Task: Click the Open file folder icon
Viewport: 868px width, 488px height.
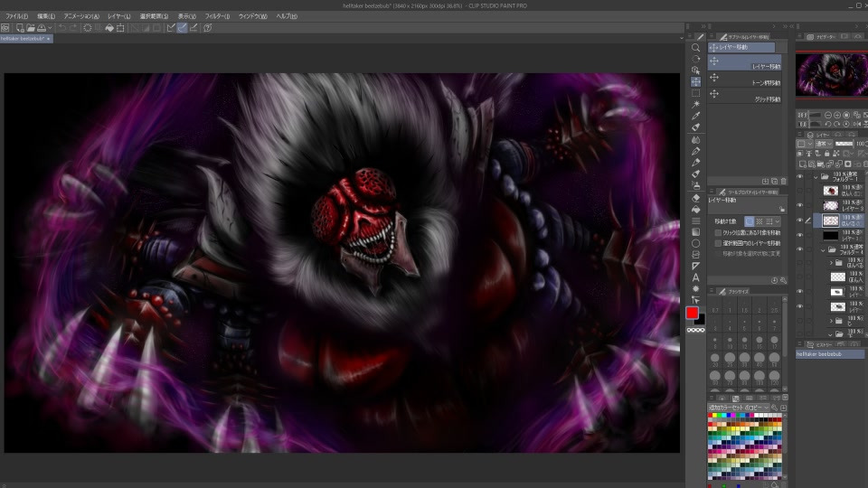Action: click(31, 28)
